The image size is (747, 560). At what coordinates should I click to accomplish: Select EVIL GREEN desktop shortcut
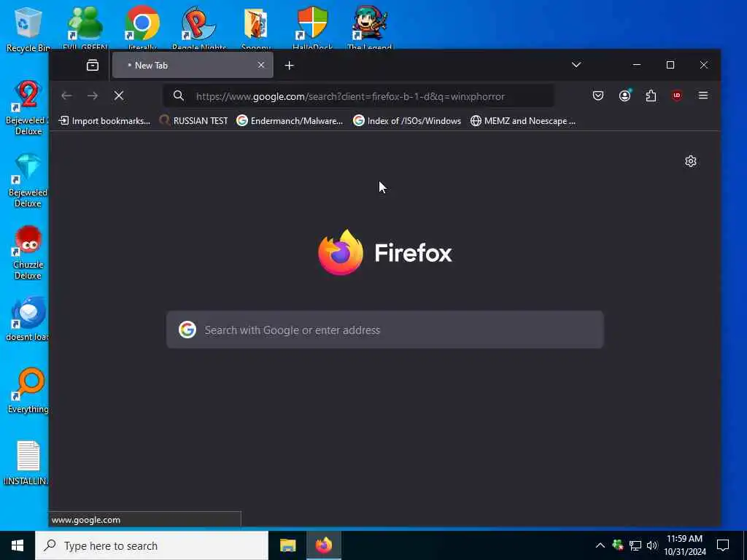85,28
